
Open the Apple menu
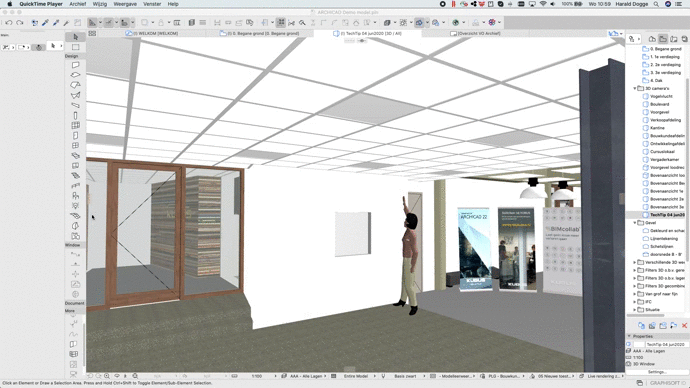click(x=10, y=4)
